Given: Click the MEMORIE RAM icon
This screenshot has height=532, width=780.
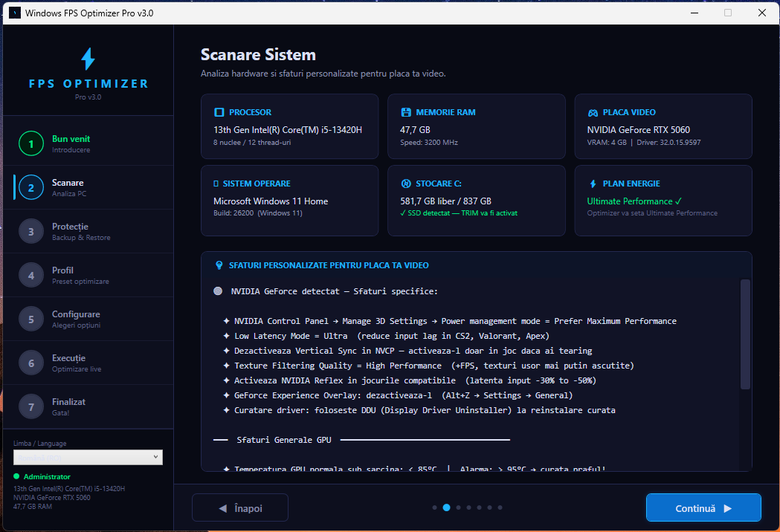Looking at the screenshot, I should [x=406, y=112].
